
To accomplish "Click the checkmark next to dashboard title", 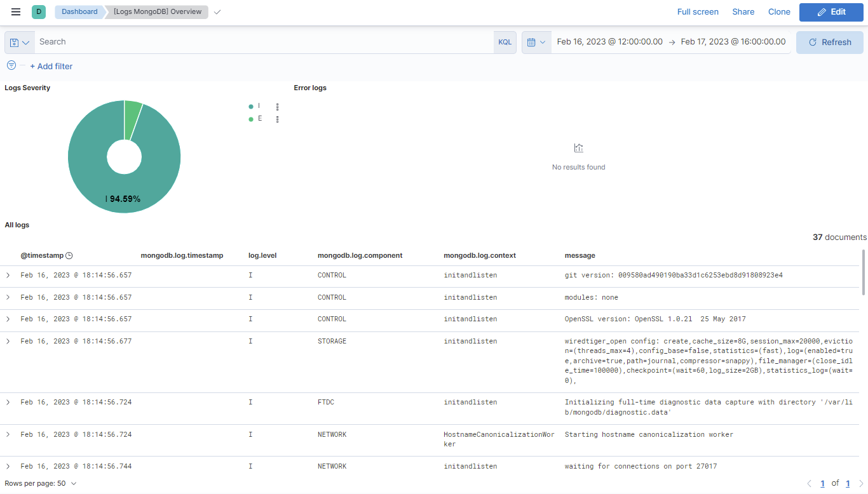I will coord(217,12).
